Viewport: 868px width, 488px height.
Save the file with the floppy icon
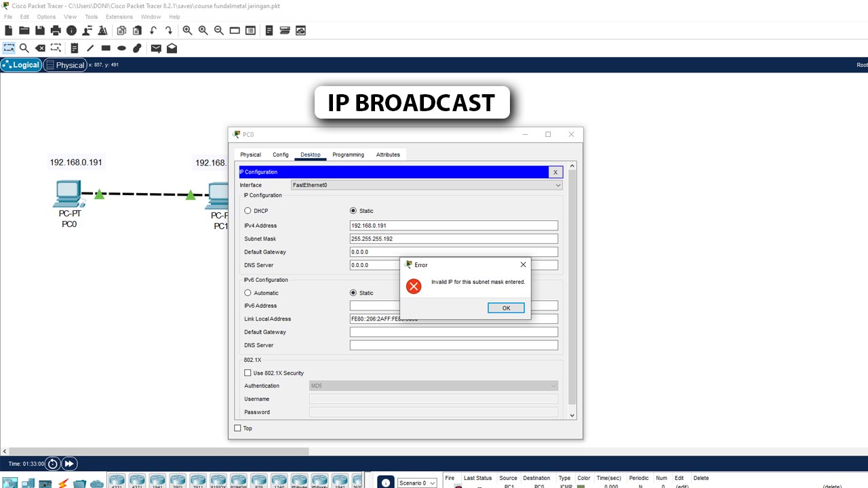[x=40, y=30]
